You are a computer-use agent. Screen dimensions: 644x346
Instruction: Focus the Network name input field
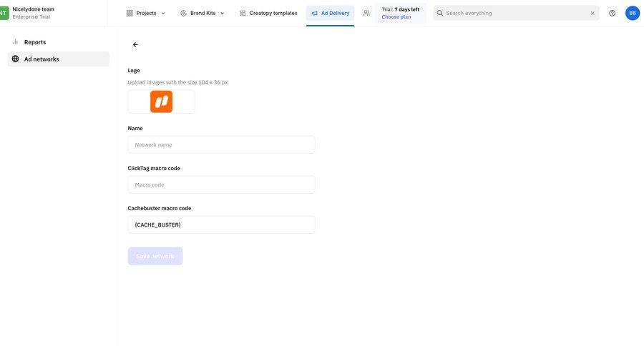[221, 145]
